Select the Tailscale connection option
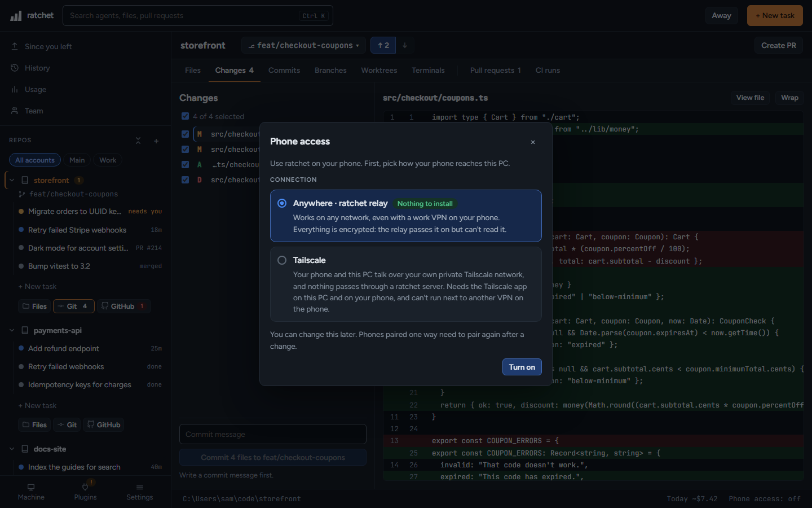812x508 pixels. tap(406, 284)
